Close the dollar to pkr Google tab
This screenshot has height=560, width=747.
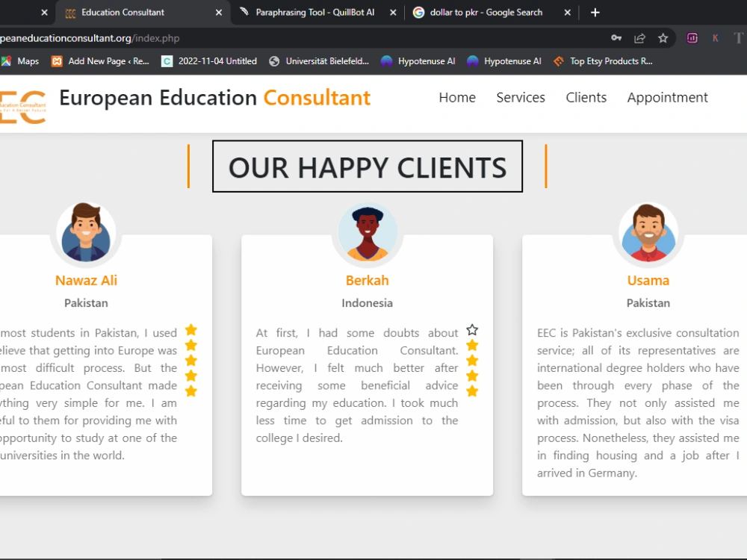click(x=568, y=13)
